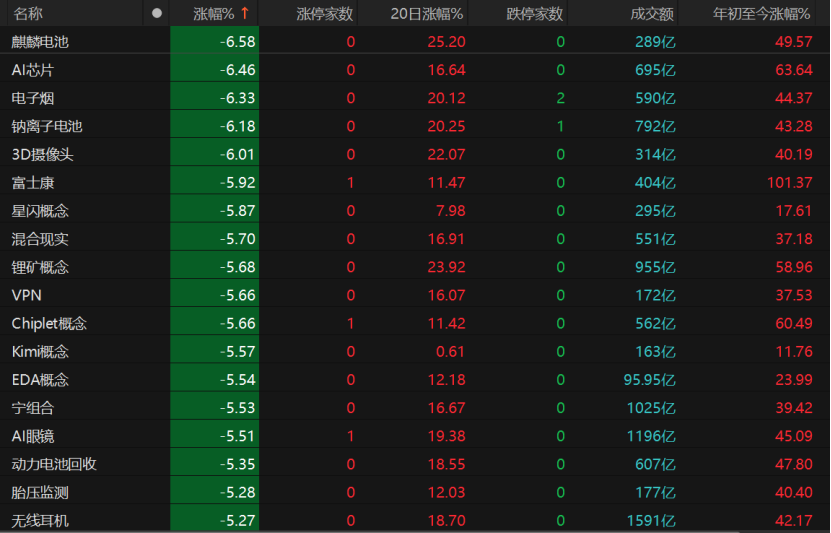The width and height of the screenshot is (831, 533).
Task: Click the 成交额 column header
Action: click(x=652, y=14)
